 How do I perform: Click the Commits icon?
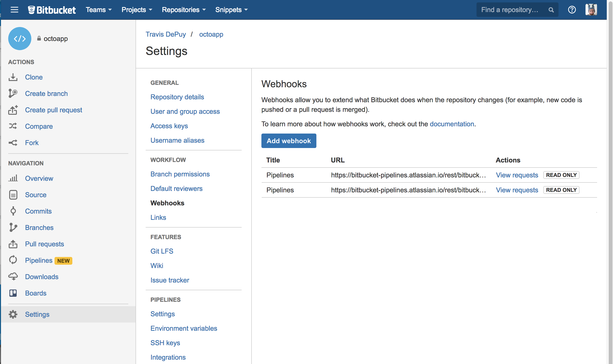(x=13, y=211)
